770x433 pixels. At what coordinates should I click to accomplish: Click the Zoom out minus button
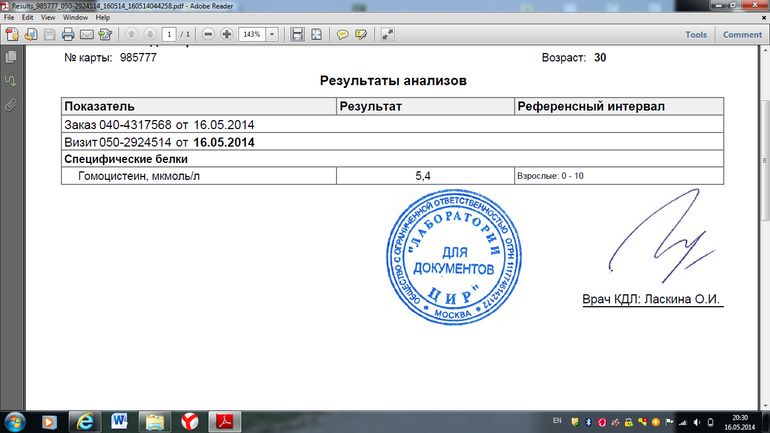click(208, 34)
